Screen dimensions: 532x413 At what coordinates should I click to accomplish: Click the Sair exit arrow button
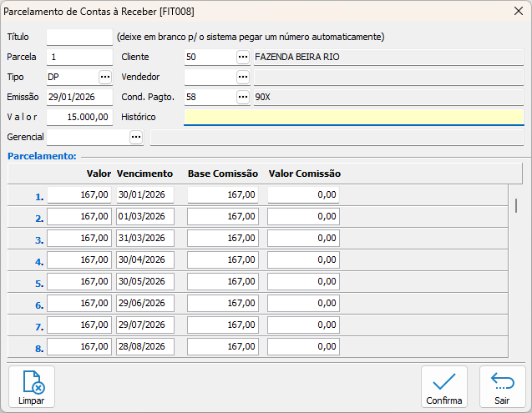coord(502,386)
